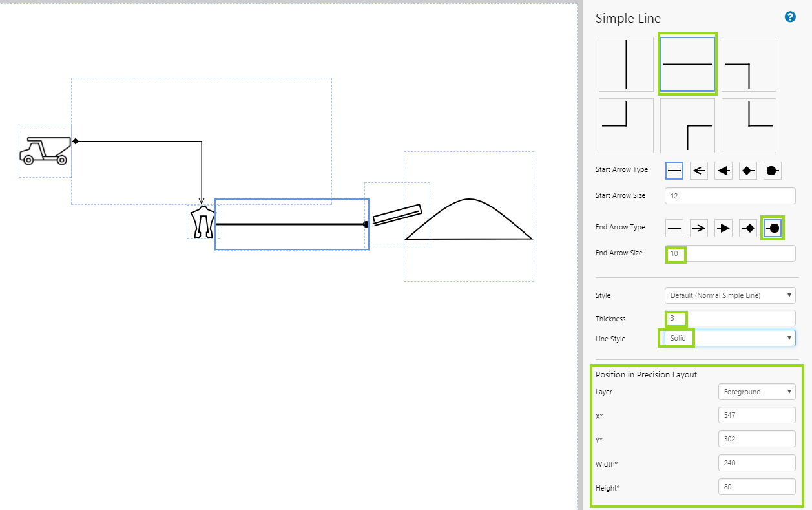812x510 pixels.
Task: Select the horizontal line shape tile
Action: point(687,65)
